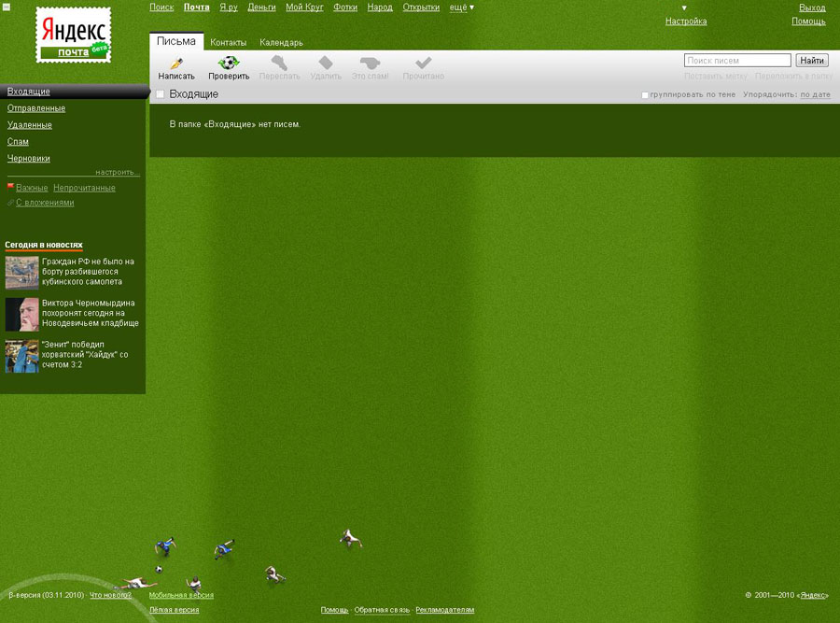Click the Найти search button
This screenshot has width=840, height=623.
point(812,61)
